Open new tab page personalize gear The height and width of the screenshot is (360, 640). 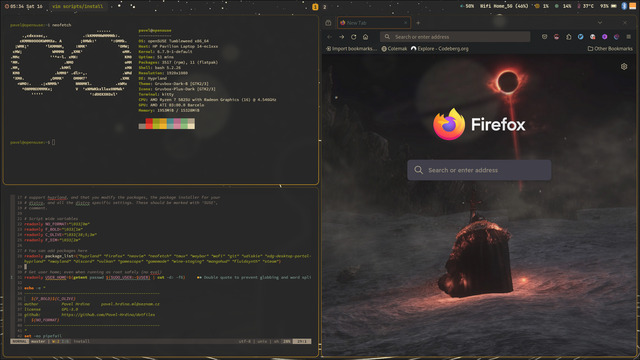point(624,67)
